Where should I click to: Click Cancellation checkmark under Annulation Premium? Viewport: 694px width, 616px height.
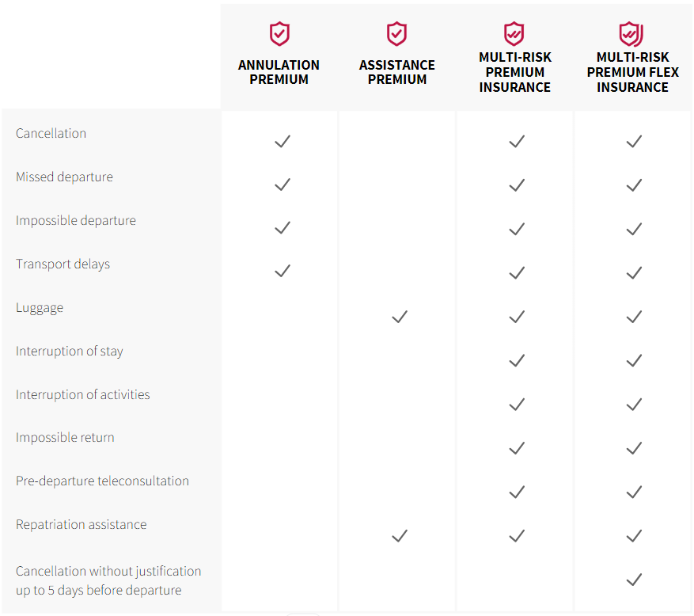click(x=283, y=141)
